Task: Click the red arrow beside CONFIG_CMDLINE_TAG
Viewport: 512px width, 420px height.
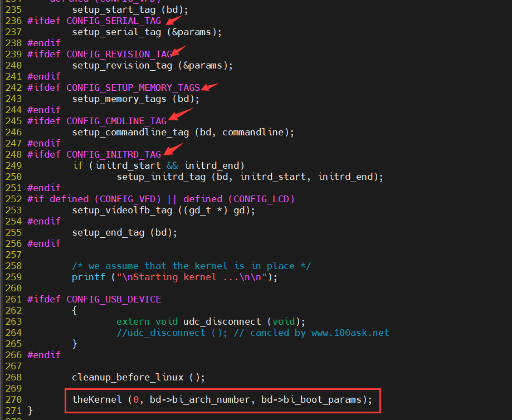Action: click(179, 115)
